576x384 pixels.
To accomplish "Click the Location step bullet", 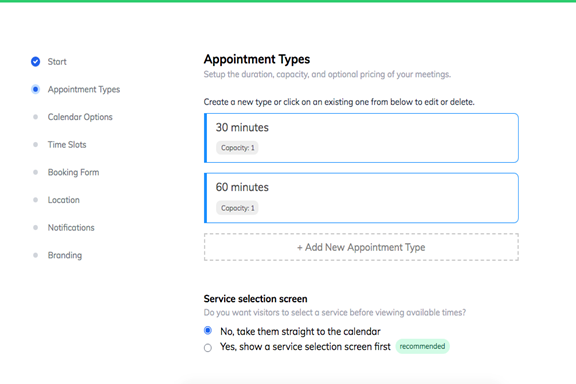I will click(x=35, y=200).
